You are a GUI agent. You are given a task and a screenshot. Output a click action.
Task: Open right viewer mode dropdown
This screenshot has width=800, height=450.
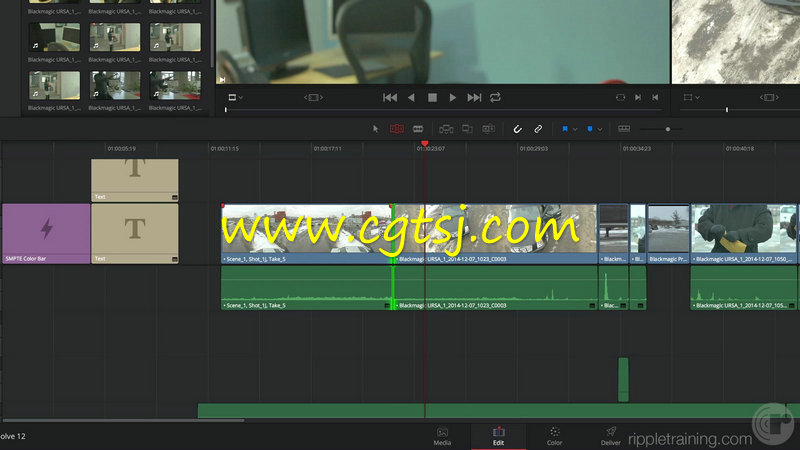click(x=691, y=97)
